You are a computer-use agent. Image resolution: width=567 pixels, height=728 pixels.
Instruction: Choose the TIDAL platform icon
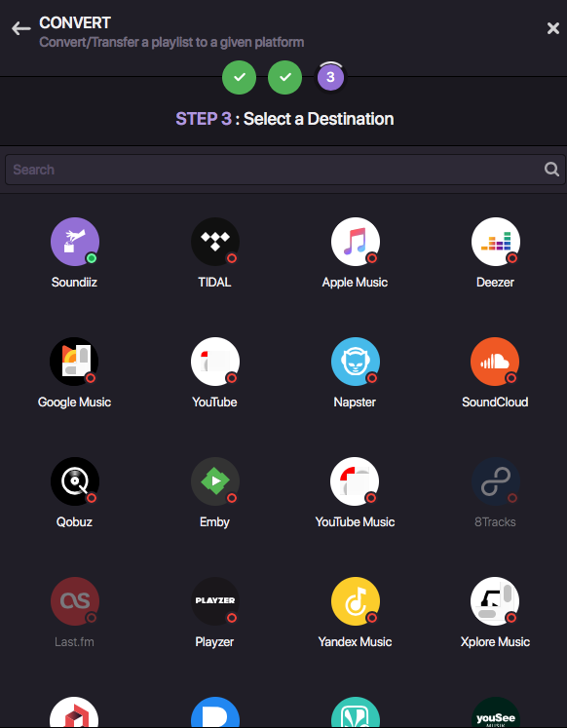pyautogui.click(x=215, y=242)
